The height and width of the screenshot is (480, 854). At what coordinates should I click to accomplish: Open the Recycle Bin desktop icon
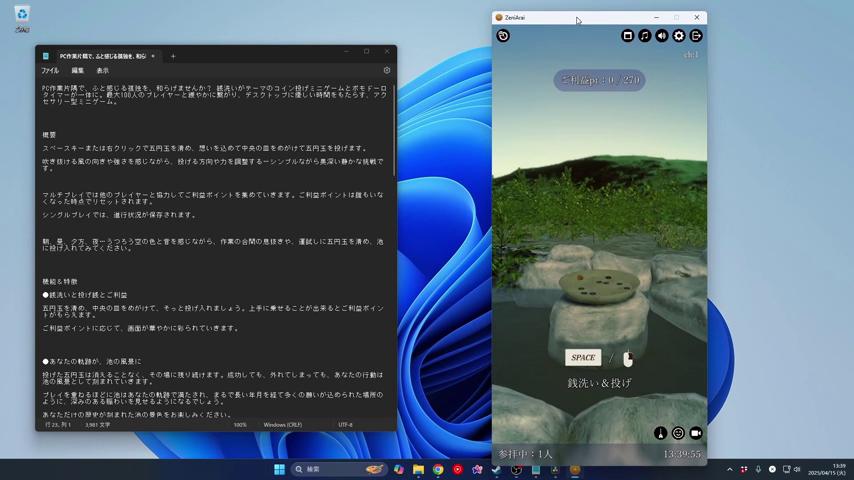pos(22,18)
